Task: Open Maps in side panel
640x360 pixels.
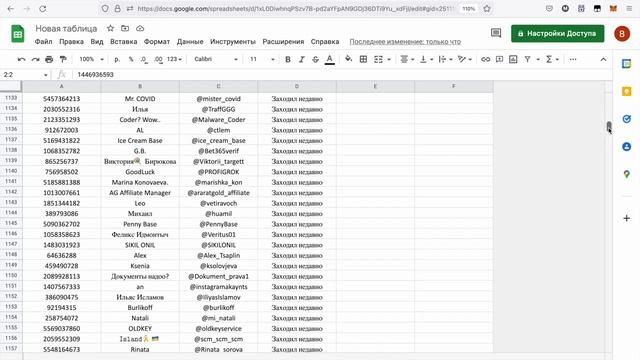Action: [x=627, y=174]
